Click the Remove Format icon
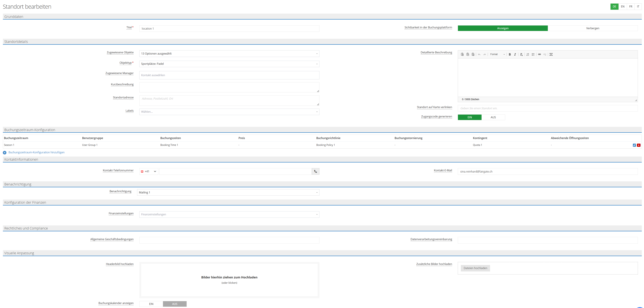 tap(521, 55)
